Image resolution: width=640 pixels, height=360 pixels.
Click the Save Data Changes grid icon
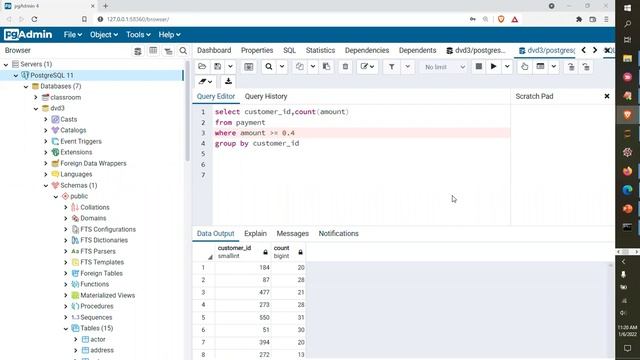pyautogui.click(x=249, y=67)
